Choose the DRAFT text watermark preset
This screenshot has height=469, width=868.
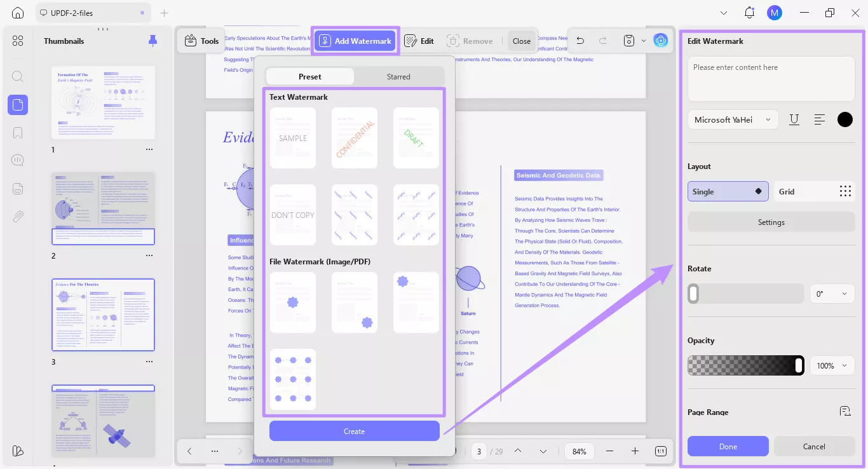416,138
